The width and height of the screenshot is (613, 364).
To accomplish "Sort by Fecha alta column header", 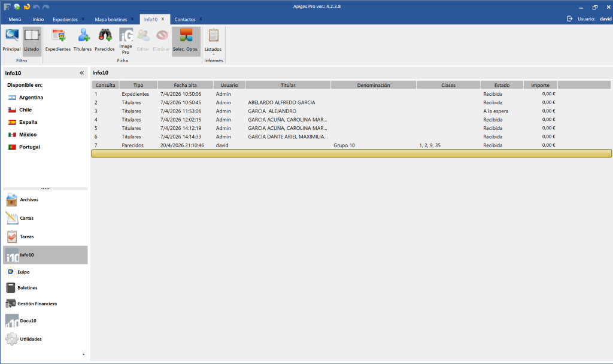I will coord(185,85).
